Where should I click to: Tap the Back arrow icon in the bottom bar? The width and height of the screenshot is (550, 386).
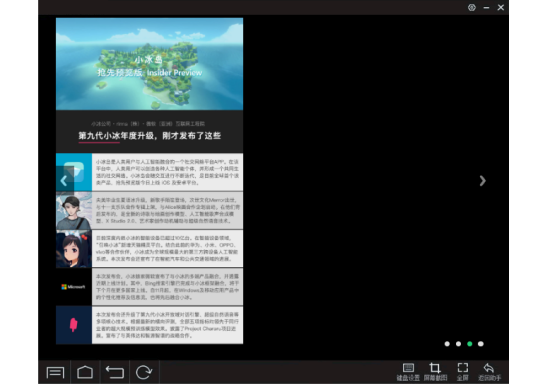(x=115, y=372)
